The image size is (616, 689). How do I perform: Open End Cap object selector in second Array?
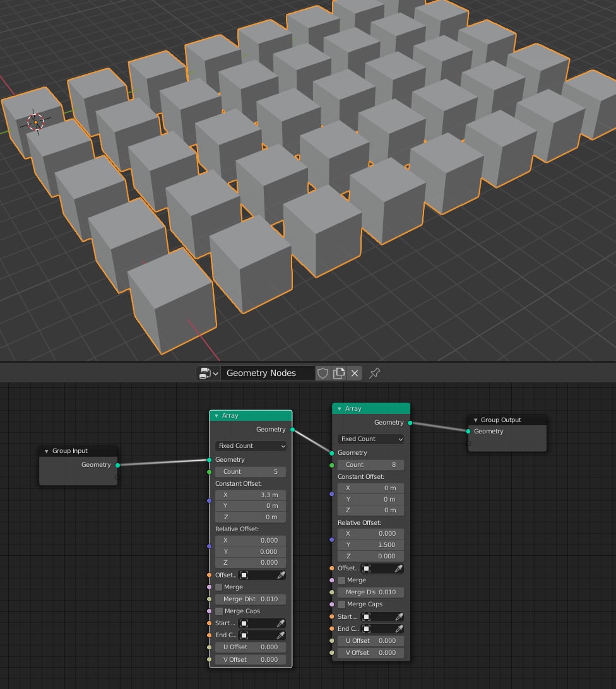click(377, 629)
